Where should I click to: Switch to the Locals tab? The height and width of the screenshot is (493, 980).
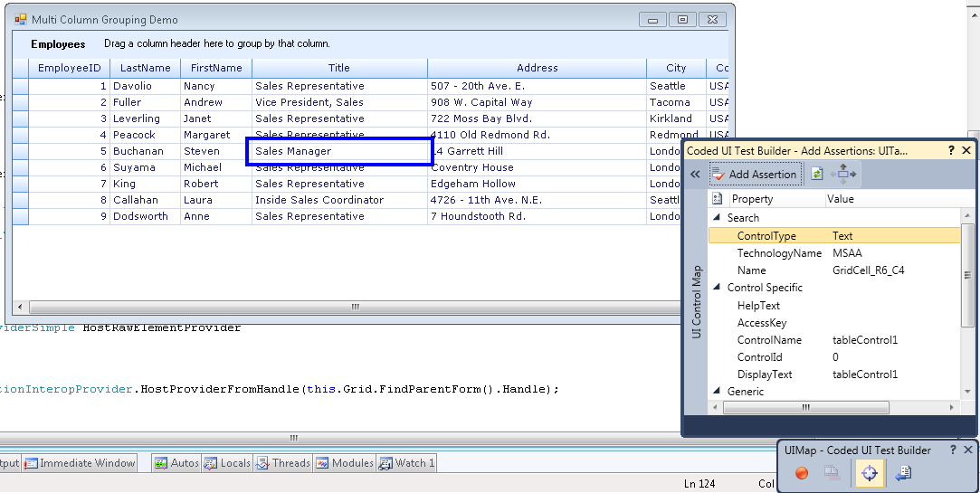227,463
